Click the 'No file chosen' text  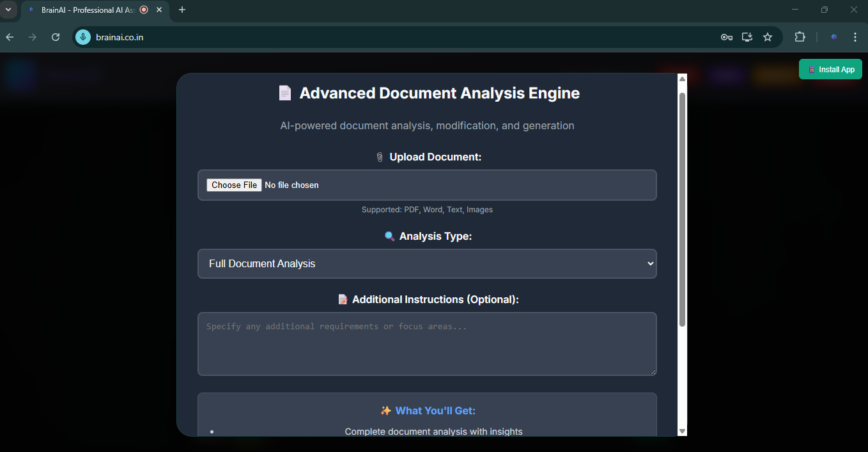(x=291, y=185)
